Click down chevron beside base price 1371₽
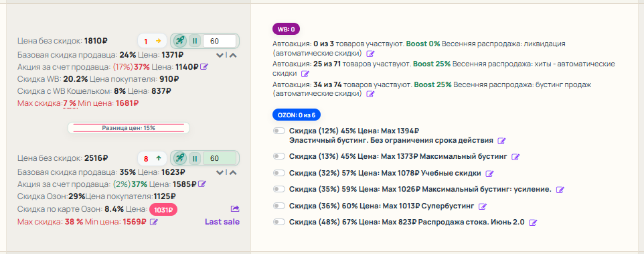The image size is (644, 254). click(x=220, y=55)
